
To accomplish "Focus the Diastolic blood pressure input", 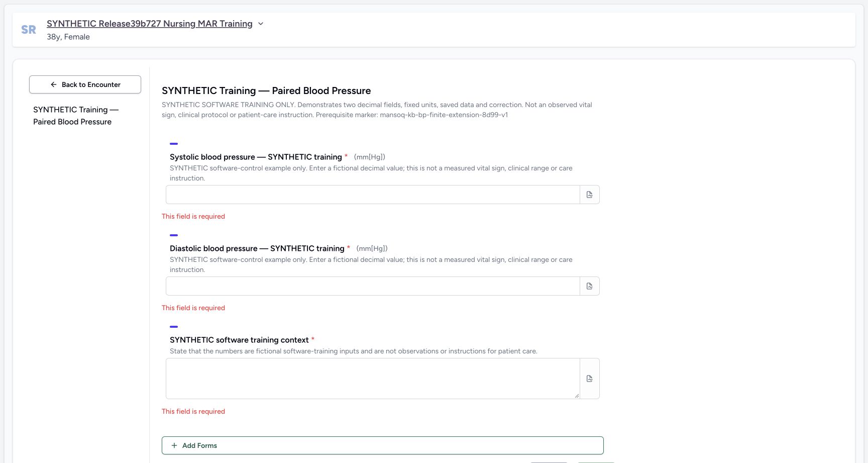I will 373,286.
